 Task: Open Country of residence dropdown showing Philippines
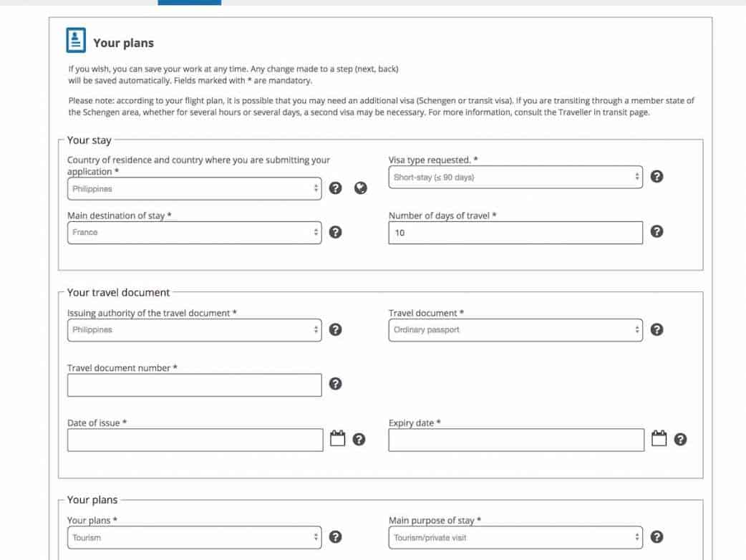tap(194, 189)
